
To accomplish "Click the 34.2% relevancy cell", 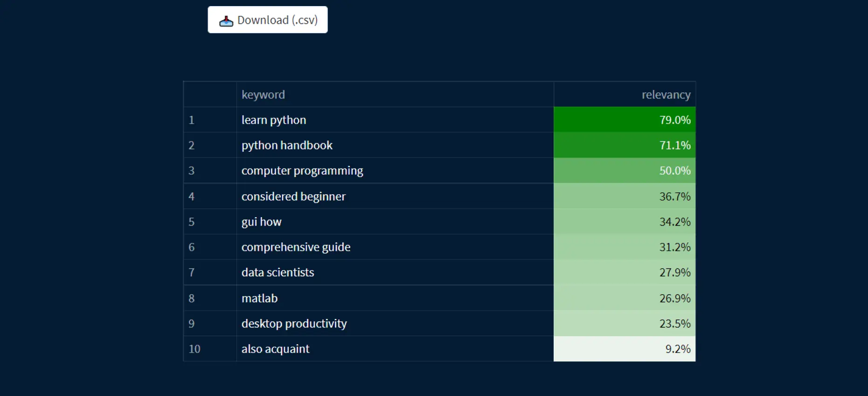I will 625,221.
